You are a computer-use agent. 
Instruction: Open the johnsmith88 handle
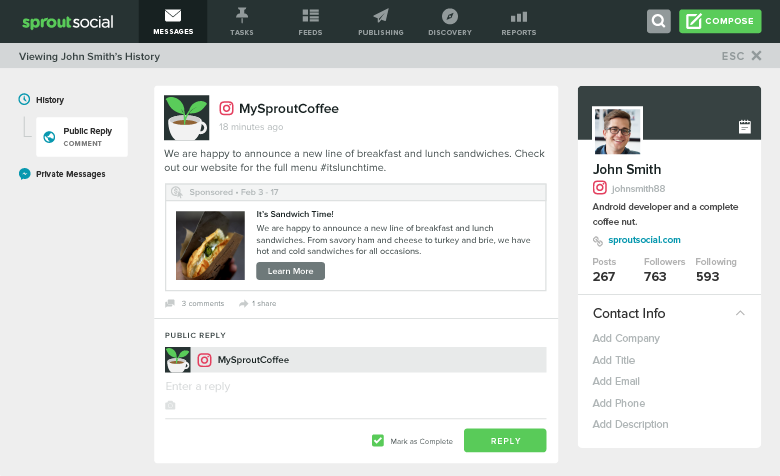click(x=638, y=189)
